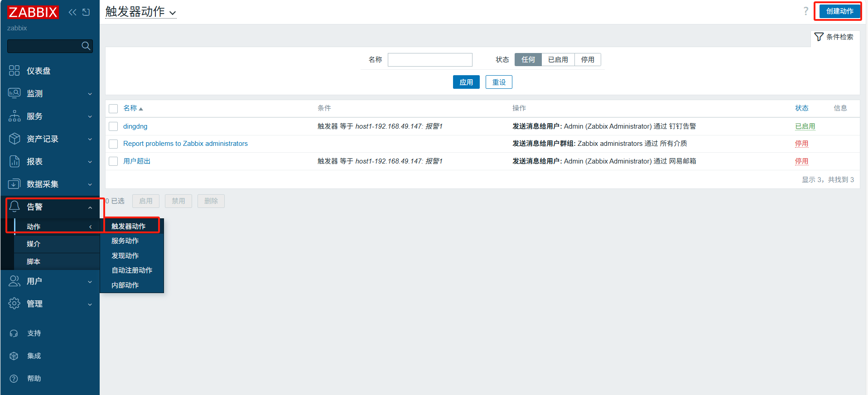Select 发现动作 in submenu
Screen dimensions: 868x395
click(125, 255)
